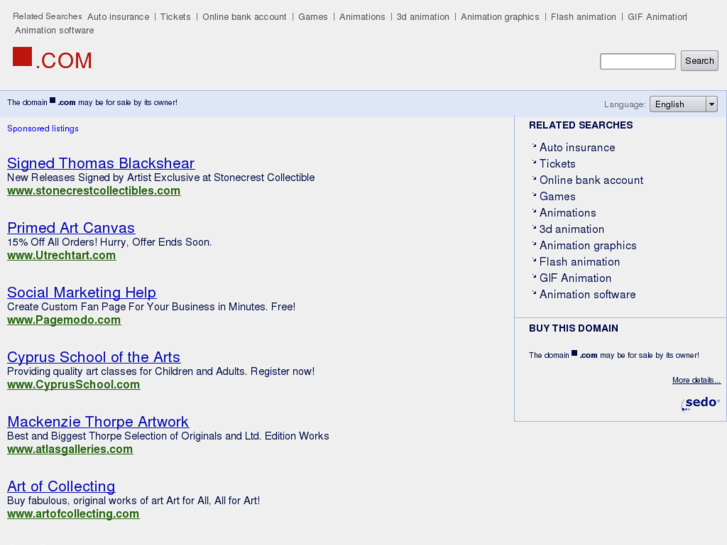Open Mackenzie Thorpe Artwork listing
The image size is (727, 545).
click(x=98, y=422)
